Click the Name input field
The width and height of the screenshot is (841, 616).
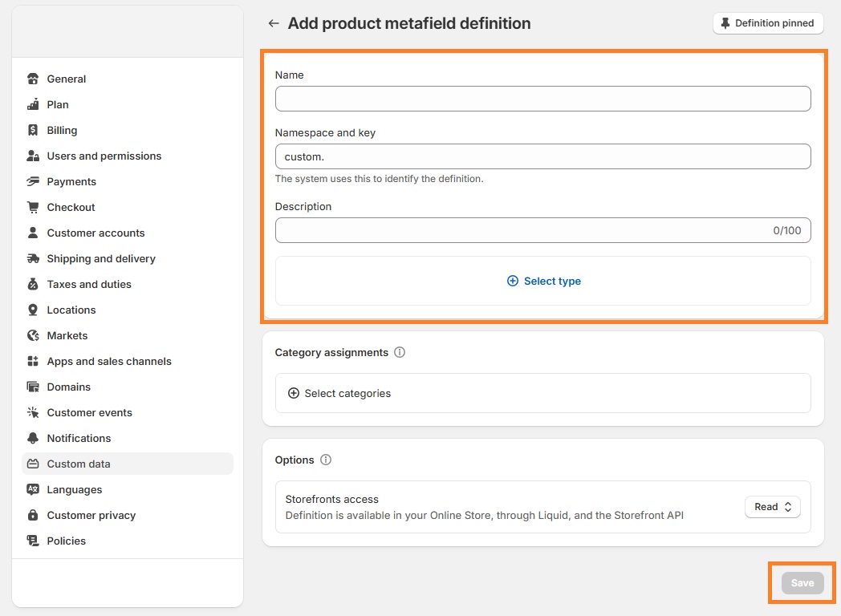(543, 98)
